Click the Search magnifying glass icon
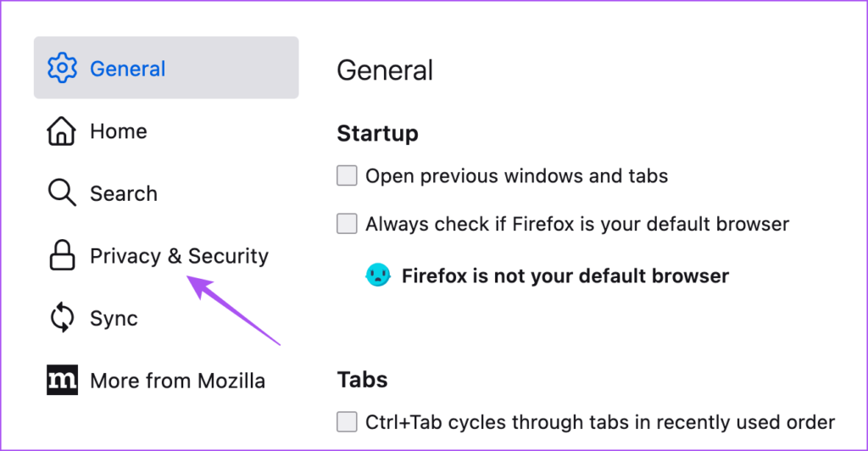 click(62, 193)
